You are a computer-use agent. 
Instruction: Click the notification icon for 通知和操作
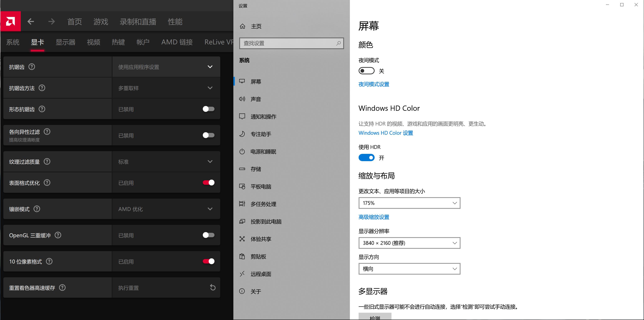tap(242, 117)
